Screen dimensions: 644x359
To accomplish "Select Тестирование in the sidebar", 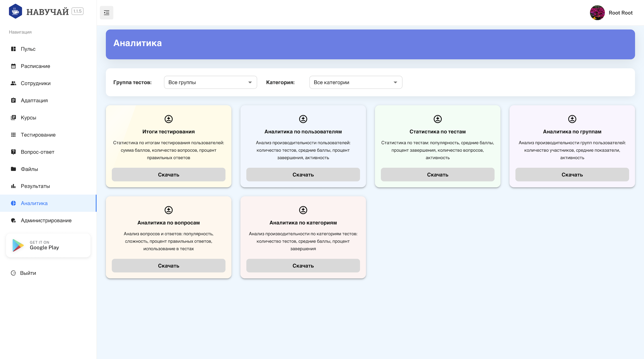I will click(x=48, y=135).
